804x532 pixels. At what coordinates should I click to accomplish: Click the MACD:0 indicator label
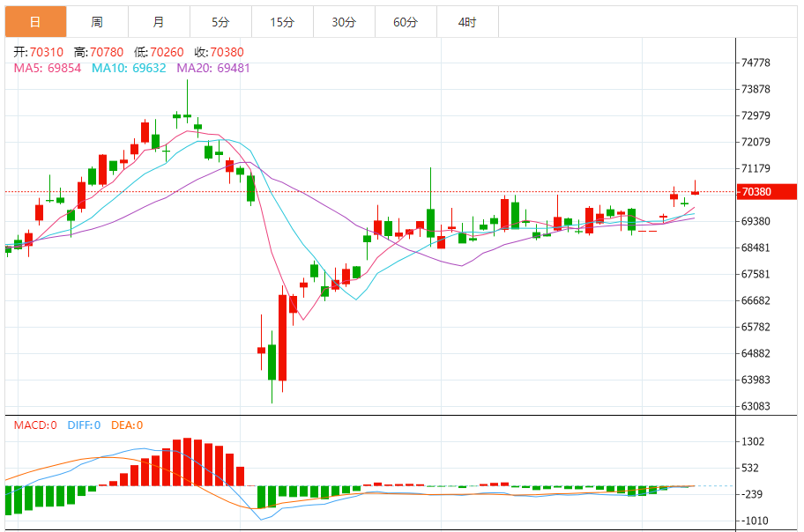tap(35, 425)
